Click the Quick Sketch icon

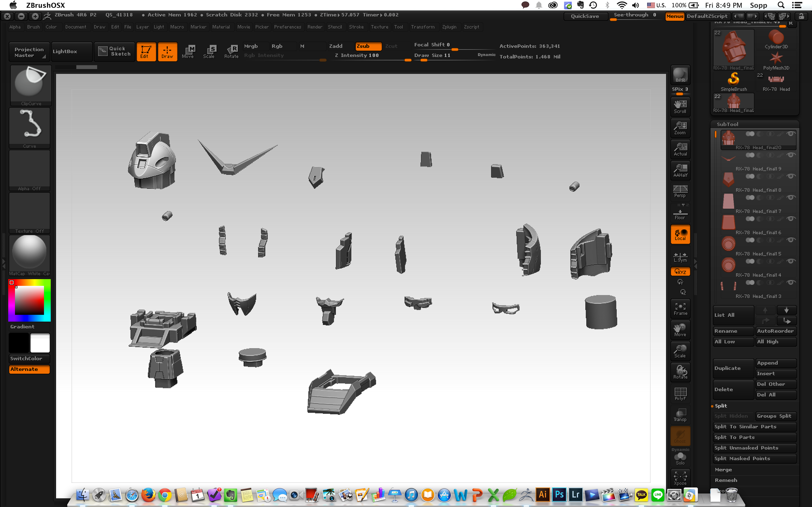[x=115, y=51]
